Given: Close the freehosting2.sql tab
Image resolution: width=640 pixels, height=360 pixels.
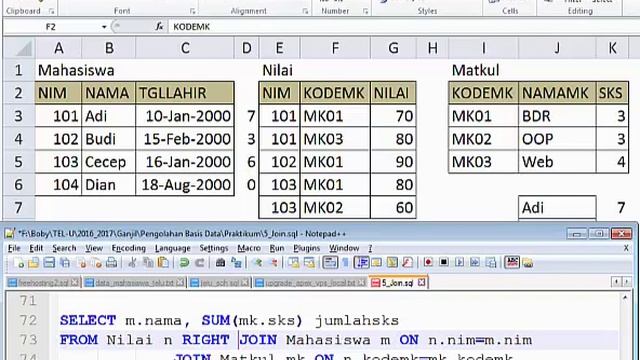Looking at the screenshot, I should pos(74,282).
